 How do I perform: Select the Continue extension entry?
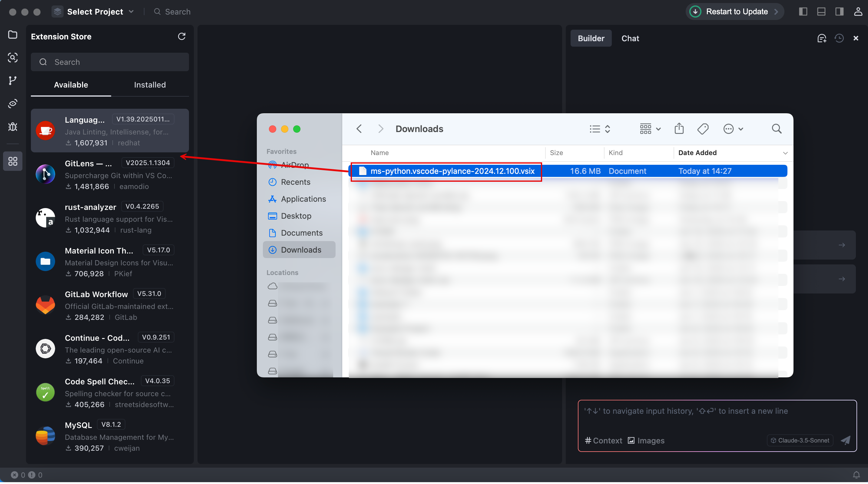coord(110,349)
